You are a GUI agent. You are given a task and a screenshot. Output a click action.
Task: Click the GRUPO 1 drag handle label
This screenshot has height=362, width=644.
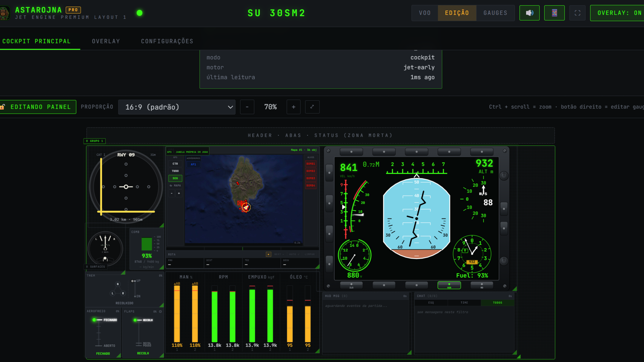click(95, 141)
